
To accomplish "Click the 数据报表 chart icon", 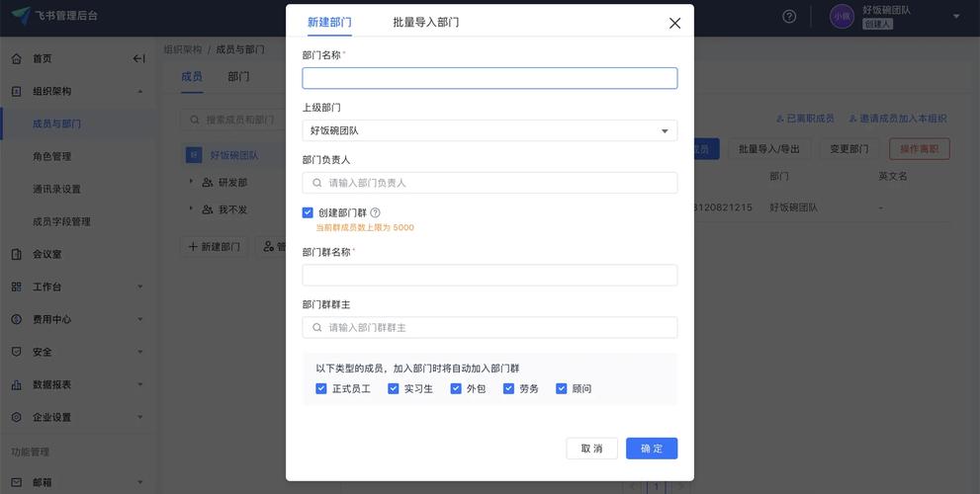I will tap(17, 384).
